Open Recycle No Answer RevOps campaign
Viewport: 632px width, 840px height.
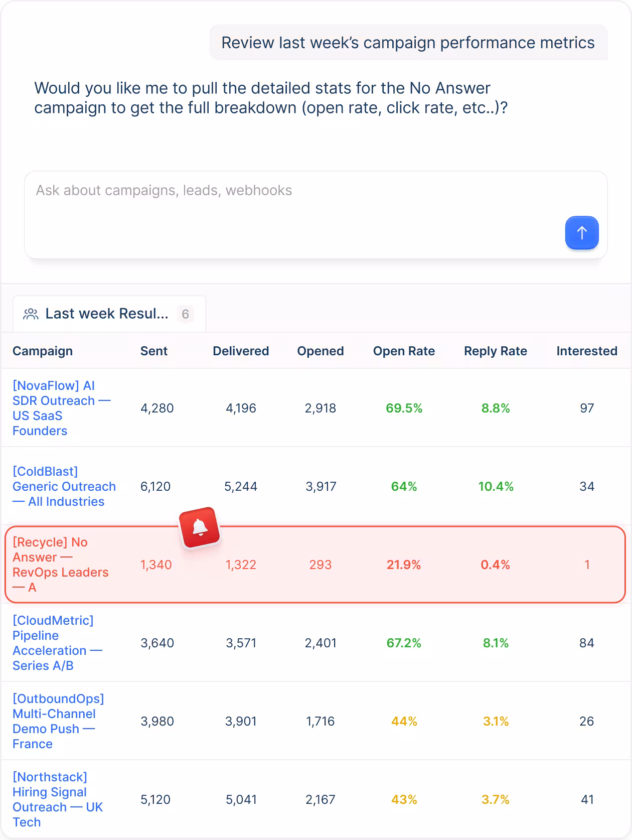point(61,565)
